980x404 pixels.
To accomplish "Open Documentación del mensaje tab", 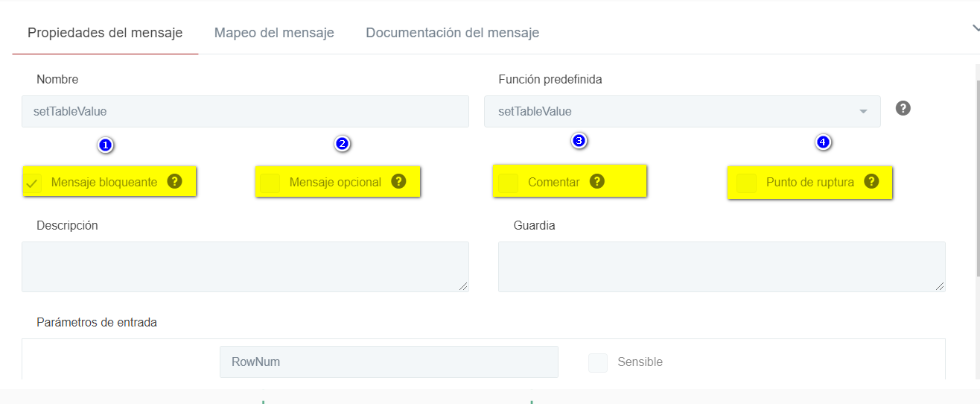I will coord(452,33).
